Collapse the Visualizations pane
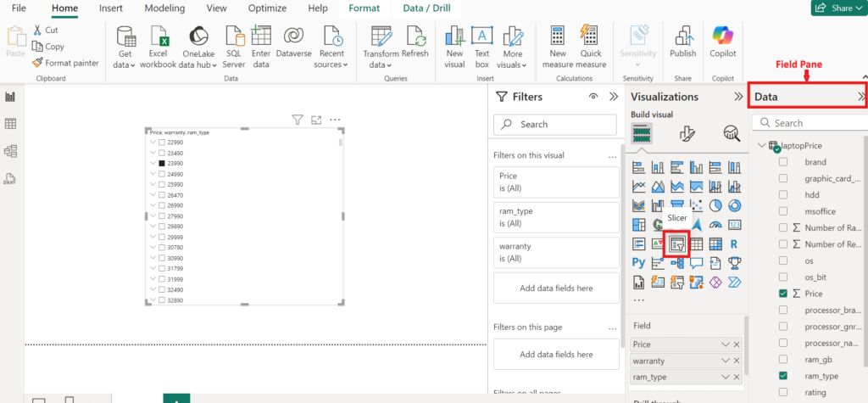 pyautogui.click(x=738, y=97)
